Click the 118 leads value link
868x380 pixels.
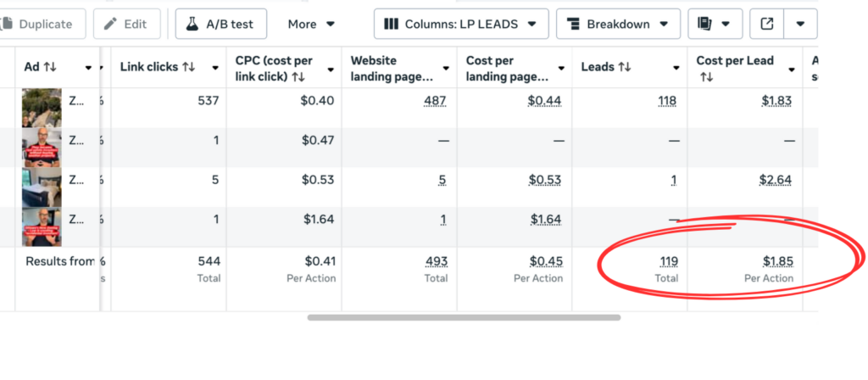coord(667,101)
